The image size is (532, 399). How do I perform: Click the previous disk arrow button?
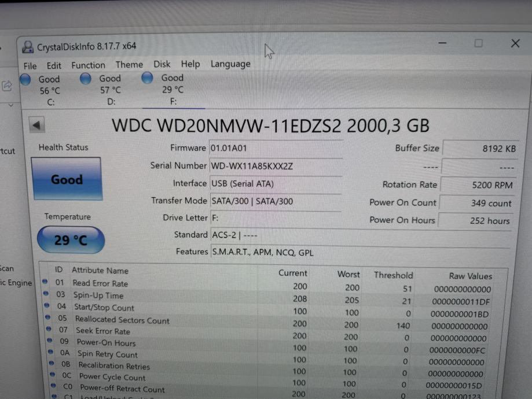click(37, 125)
